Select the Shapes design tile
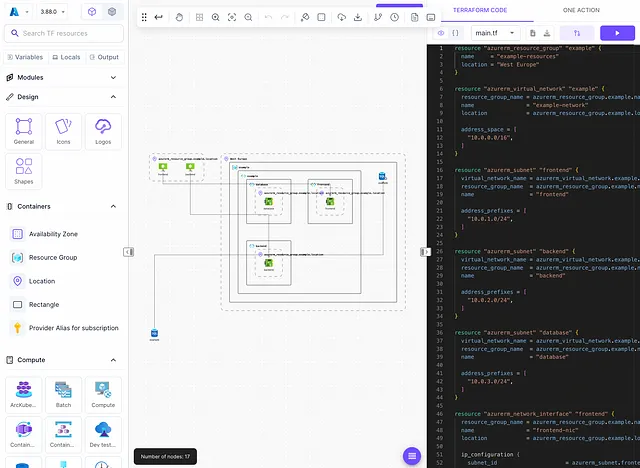This screenshot has height=468, width=640. [24, 171]
